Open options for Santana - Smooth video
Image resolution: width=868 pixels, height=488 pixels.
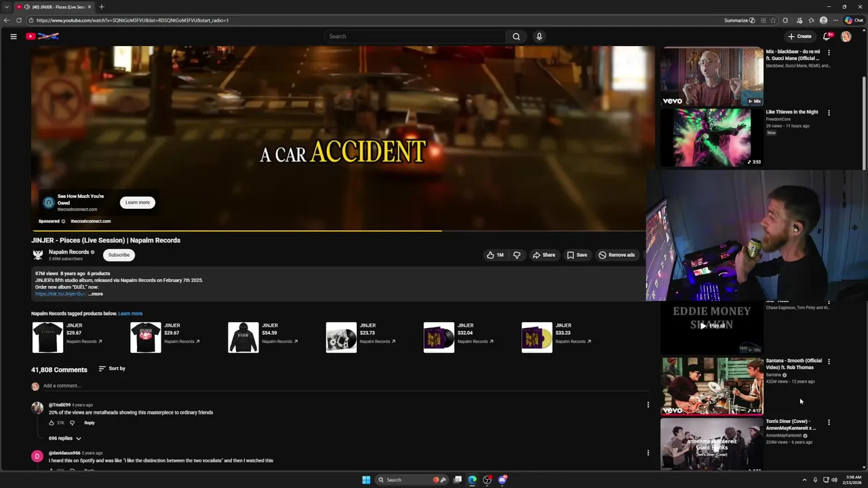tap(829, 362)
